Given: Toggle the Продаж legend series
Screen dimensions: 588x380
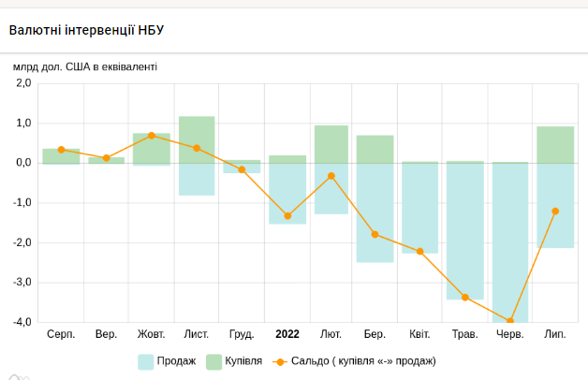Looking at the screenshot, I should (x=176, y=360).
